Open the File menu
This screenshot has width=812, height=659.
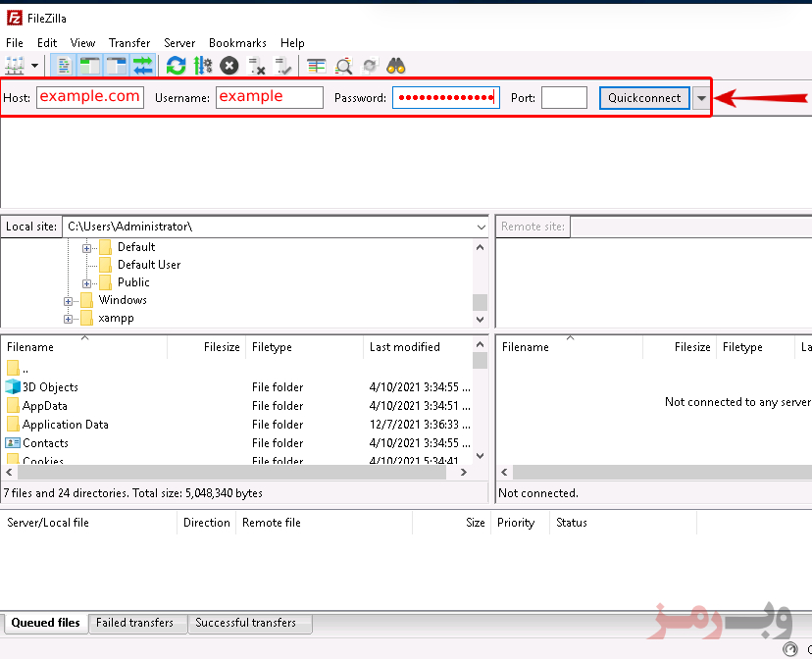15,43
